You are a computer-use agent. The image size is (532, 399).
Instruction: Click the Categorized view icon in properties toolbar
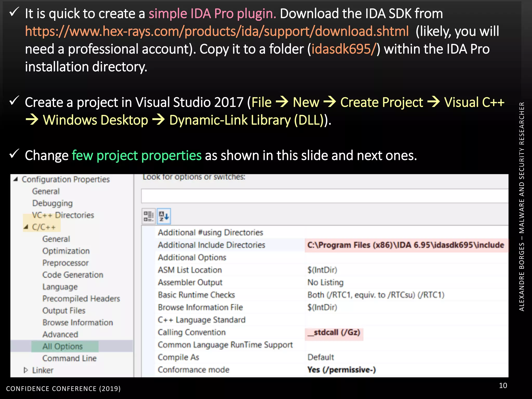point(149,216)
